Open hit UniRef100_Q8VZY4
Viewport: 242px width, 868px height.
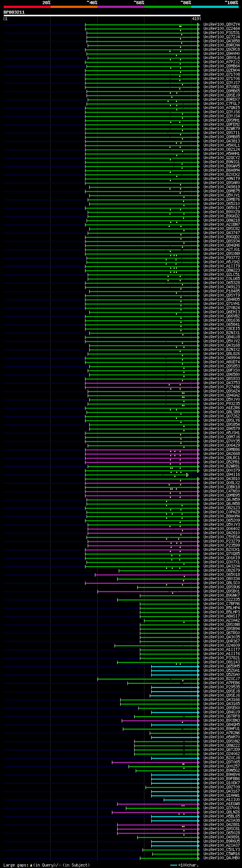pos(222,25)
